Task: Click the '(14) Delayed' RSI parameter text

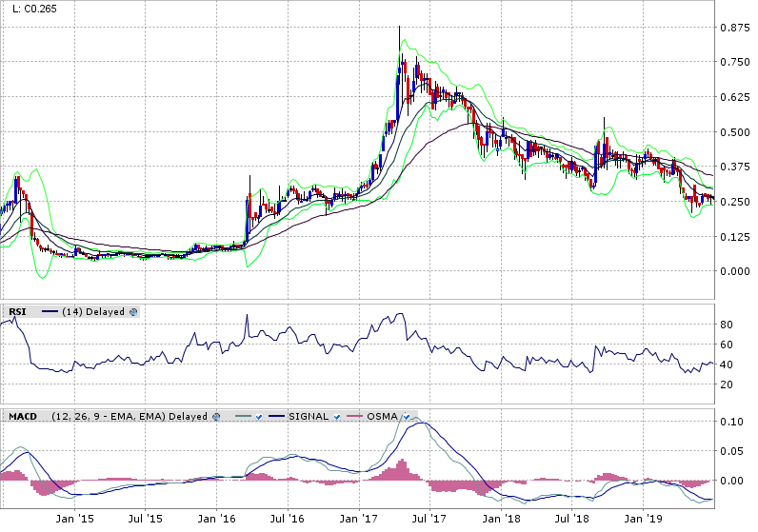Action: click(93, 312)
